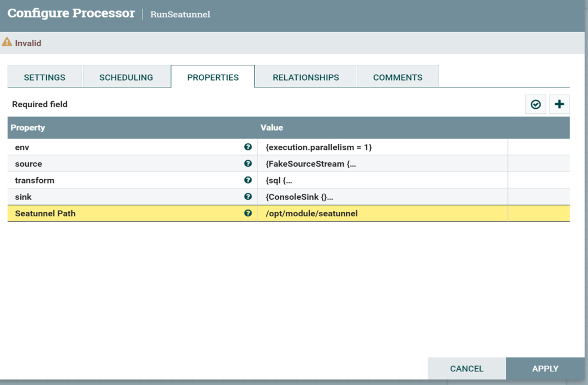Select the PROPERTIES tab
This screenshot has width=588, height=385.
coord(213,77)
